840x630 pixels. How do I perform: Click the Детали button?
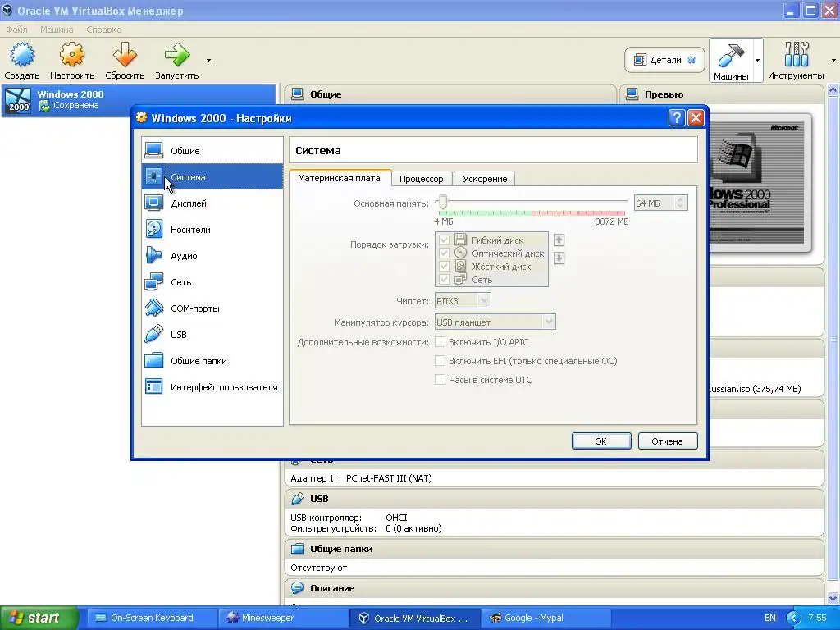(x=664, y=60)
